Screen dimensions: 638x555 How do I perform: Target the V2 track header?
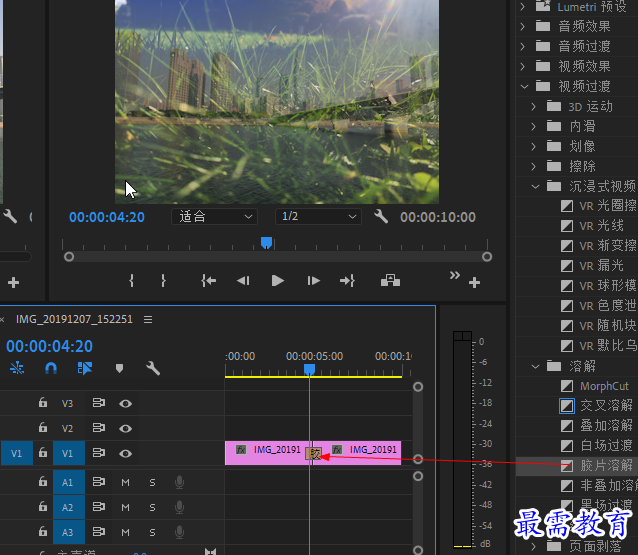[68, 428]
